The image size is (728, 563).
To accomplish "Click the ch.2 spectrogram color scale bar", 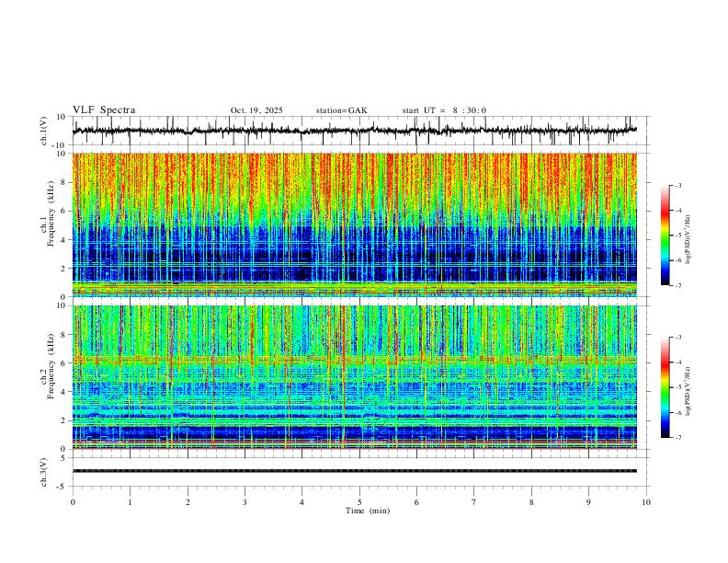I will (x=665, y=387).
